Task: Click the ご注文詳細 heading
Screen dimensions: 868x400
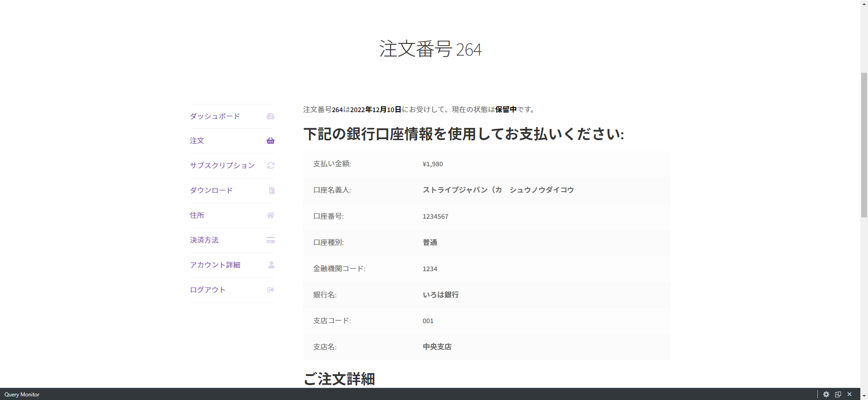Action: point(339,379)
